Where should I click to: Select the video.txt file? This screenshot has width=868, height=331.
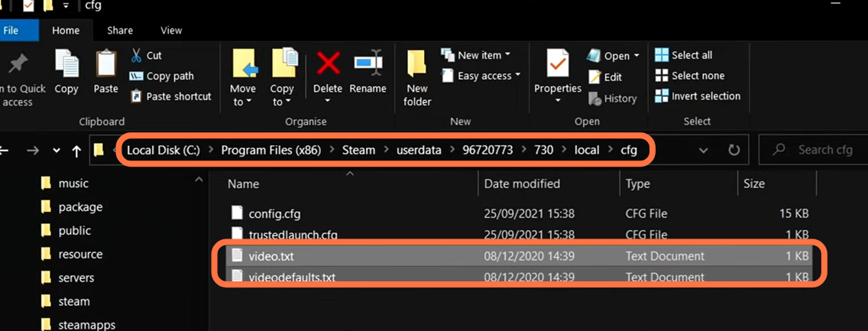(x=520, y=256)
